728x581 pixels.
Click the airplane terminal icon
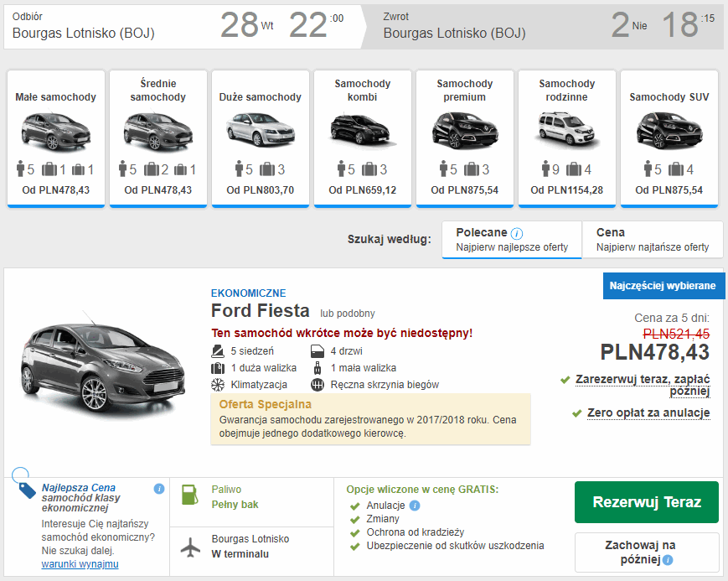click(x=190, y=547)
